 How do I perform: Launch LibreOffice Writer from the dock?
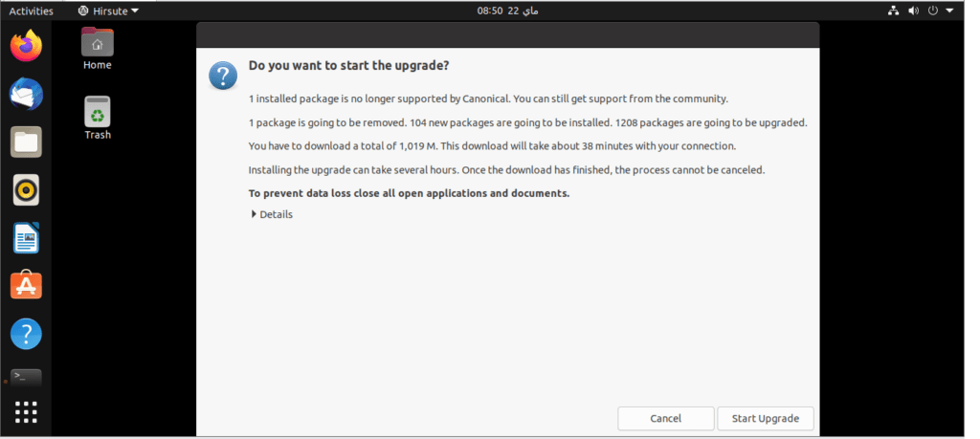(26, 238)
